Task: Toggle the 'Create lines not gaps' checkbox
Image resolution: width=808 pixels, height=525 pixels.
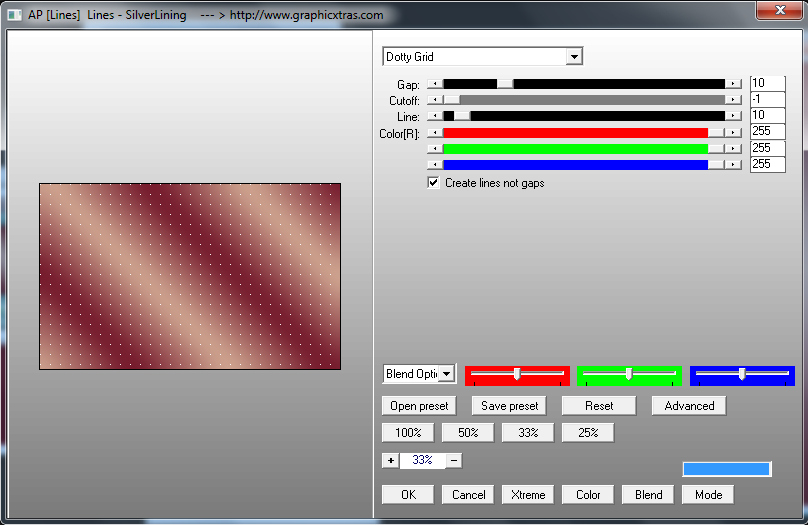Action: click(433, 183)
